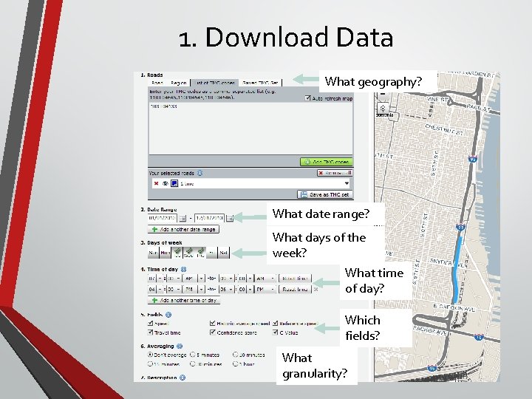Select the 10 minutes averaging option

[x=235, y=355]
